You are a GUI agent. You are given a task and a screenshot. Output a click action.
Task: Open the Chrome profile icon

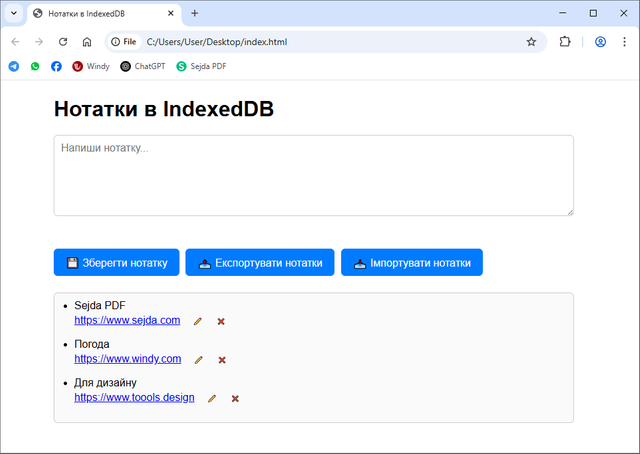click(600, 42)
